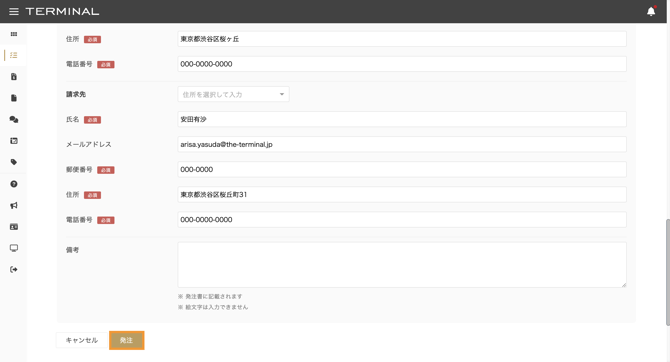Viewport: 670px width, 362px height.
Task: Expand the 住所を選択して入力 dropdown
Action: tap(233, 94)
